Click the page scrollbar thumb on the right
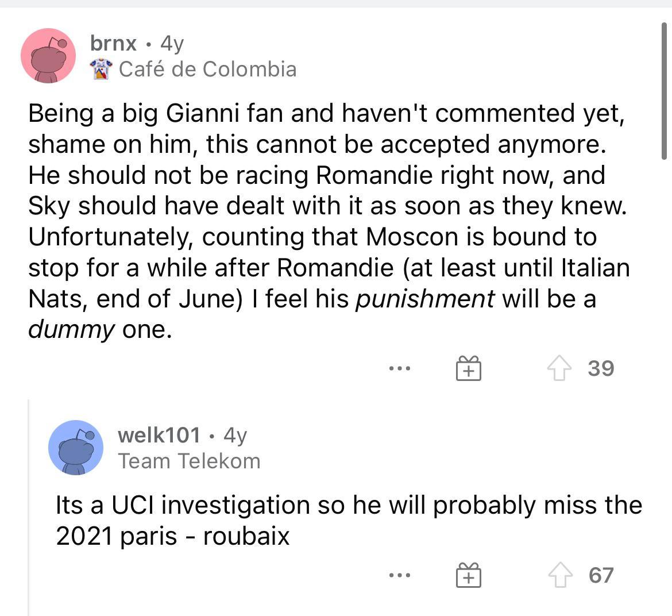This screenshot has height=616, width=672. pyautogui.click(x=665, y=92)
